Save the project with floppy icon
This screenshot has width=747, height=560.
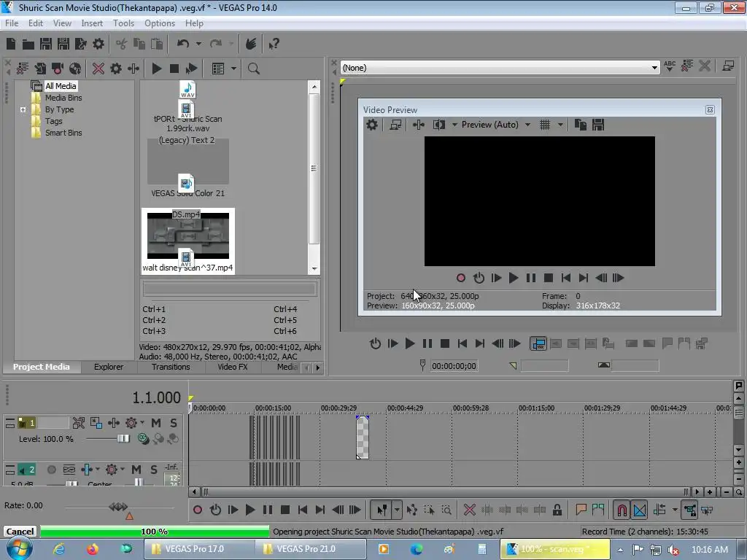(46, 44)
